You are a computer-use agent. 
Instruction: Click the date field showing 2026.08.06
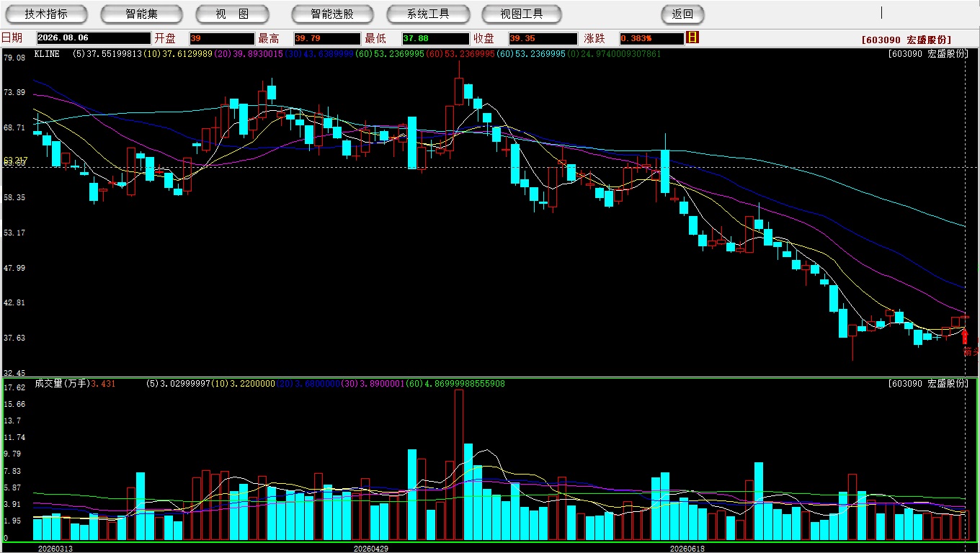click(94, 38)
